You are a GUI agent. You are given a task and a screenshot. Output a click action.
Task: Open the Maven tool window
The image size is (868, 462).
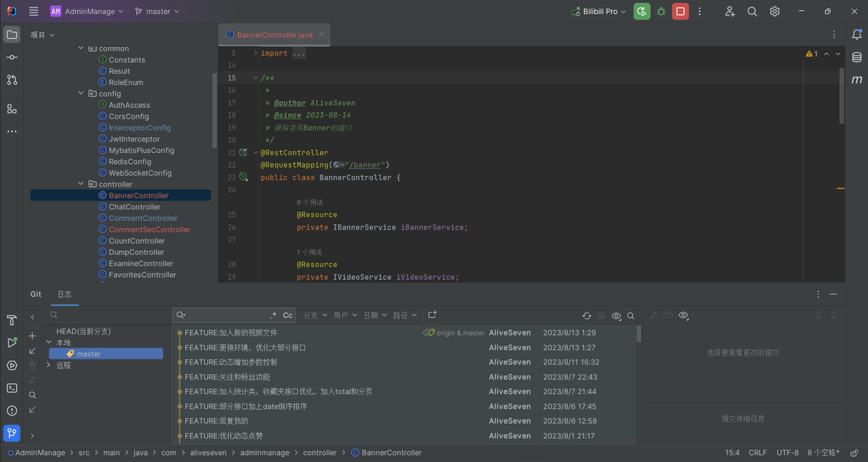tap(857, 79)
